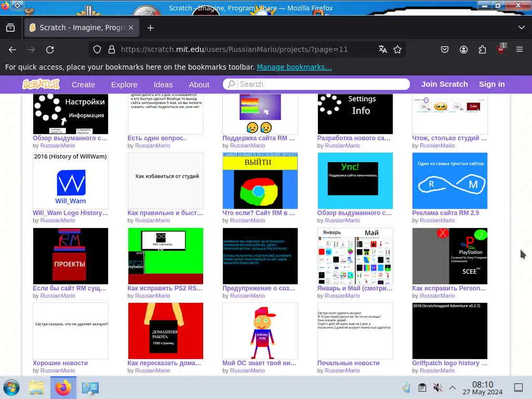Open the ДОМАШНЯЯ РАБОТА red thumbnail
The width and height of the screenshot is (532, 399).
(x=166, y=331)
